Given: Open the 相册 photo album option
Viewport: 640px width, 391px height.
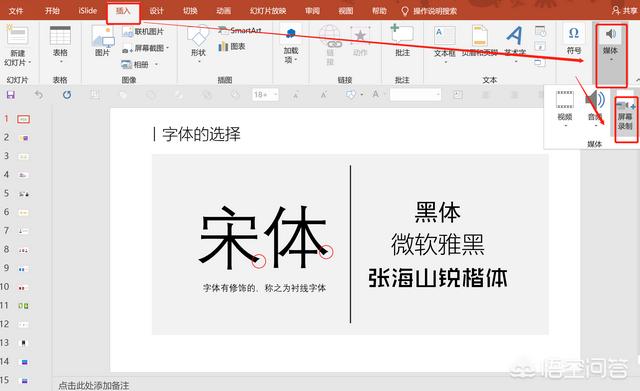Looking at the screenshot, I should (140, 64).
